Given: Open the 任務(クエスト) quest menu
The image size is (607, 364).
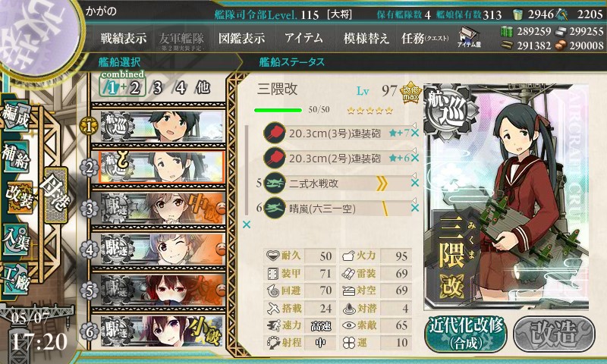Looking at the screenshot, I should (x=425, y=38).
